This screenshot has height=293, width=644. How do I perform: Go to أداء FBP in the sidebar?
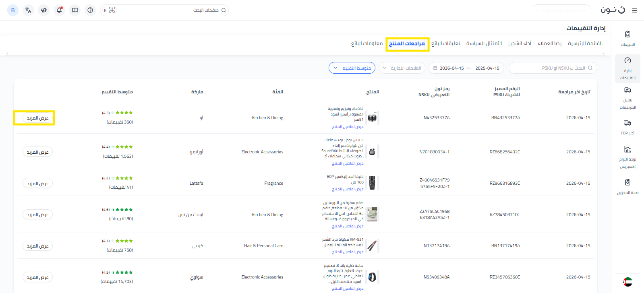coord(627,127)
